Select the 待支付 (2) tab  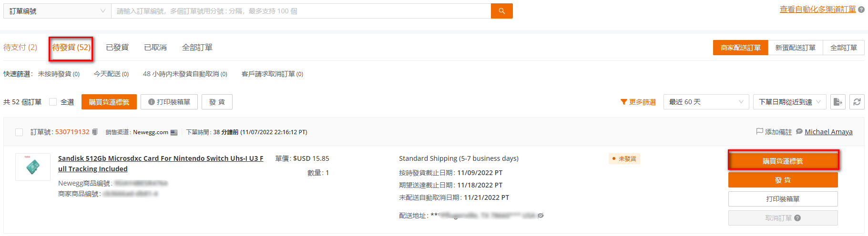click(x=20, y=48)
